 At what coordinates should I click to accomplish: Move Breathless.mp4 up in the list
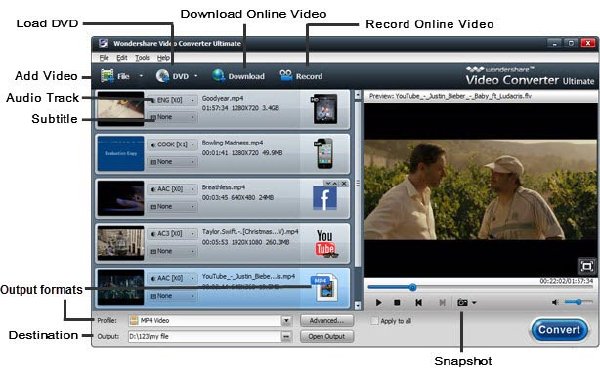click(335, 184)
